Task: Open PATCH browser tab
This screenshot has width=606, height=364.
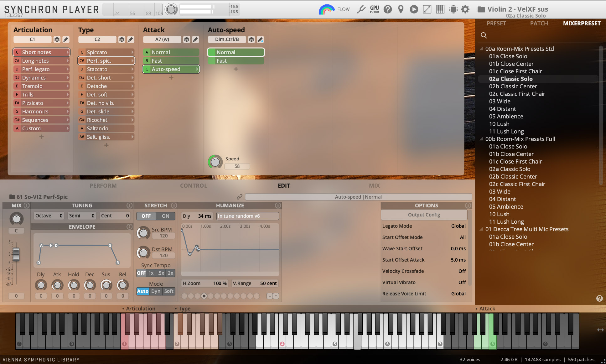Action: coord(539,23)
